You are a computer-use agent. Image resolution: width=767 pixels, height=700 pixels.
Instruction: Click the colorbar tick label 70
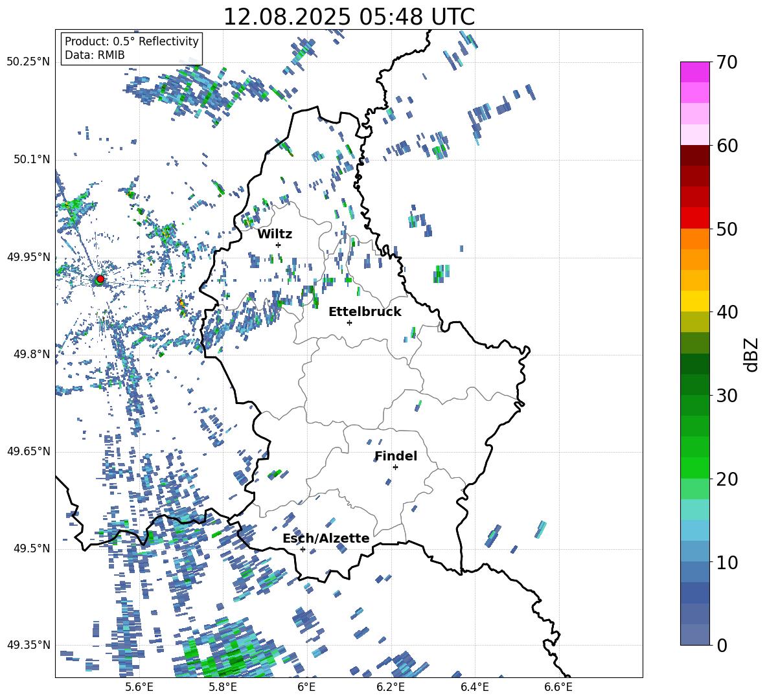[727, 63]
